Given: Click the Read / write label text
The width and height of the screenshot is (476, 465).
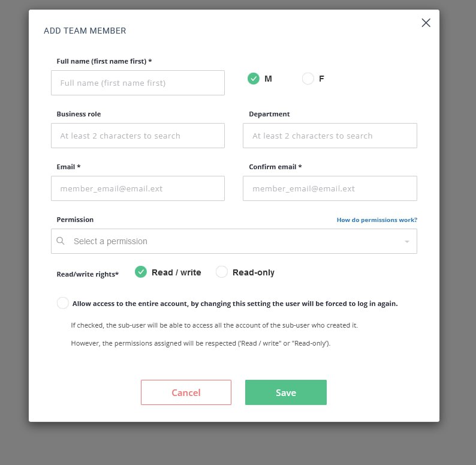Looking at the screenshot, I should coord(176,272).
